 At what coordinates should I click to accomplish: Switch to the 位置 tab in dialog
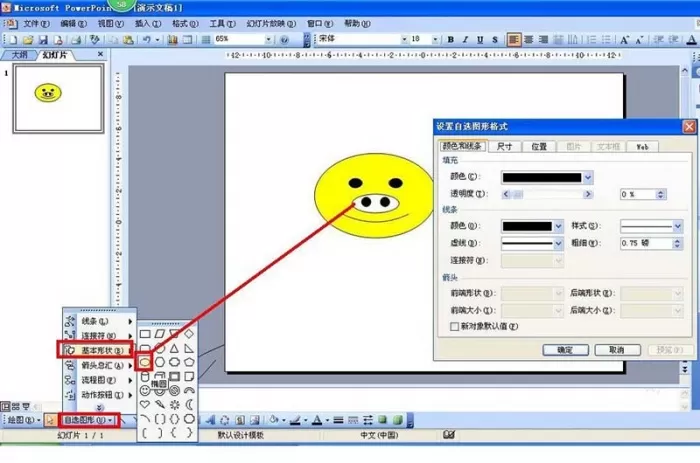pos(539,146)
